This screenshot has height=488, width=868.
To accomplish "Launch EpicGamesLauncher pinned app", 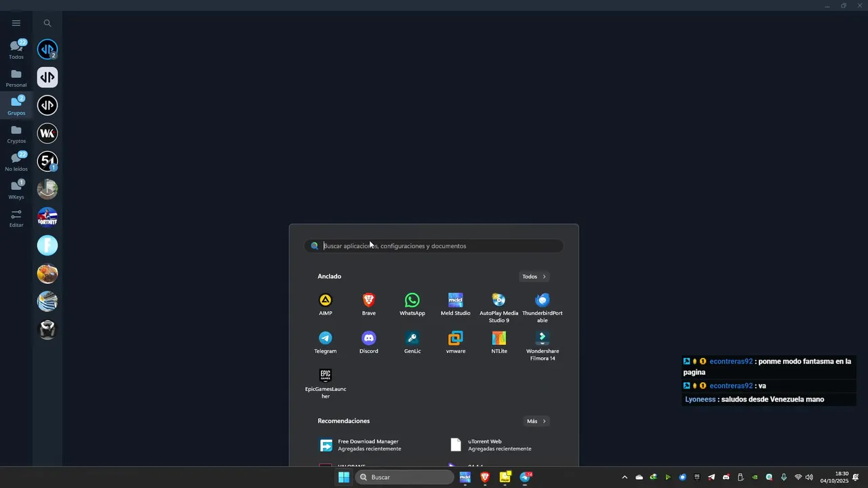I will 325,384.
